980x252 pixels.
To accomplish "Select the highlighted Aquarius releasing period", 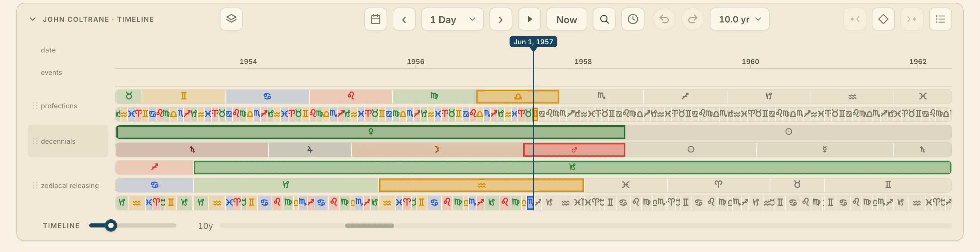I will tap(481, 185).
